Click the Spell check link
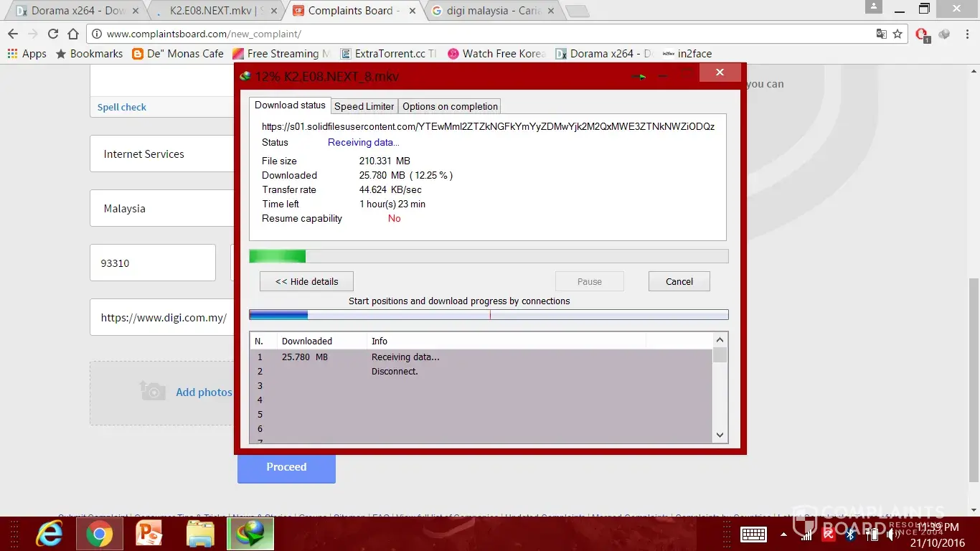Image resolution: width=980 pixels, height=551 pixels. click(x=122, y=107)
